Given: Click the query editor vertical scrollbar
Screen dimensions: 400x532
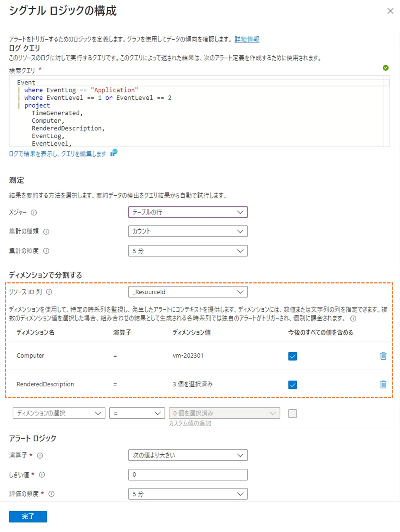Looking at the screenshot, I should [386, 111].
